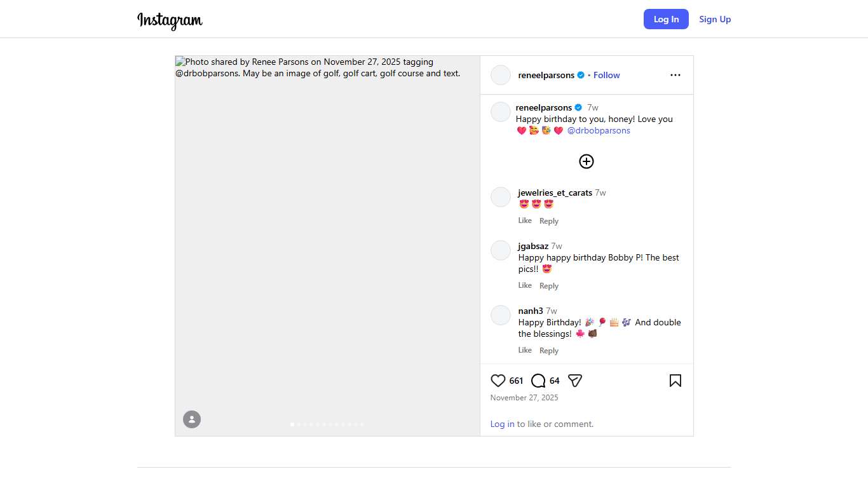This screenshot has height=488, width=868.
Task: Click the heart like icon
Action: click(x=498, y=381)
